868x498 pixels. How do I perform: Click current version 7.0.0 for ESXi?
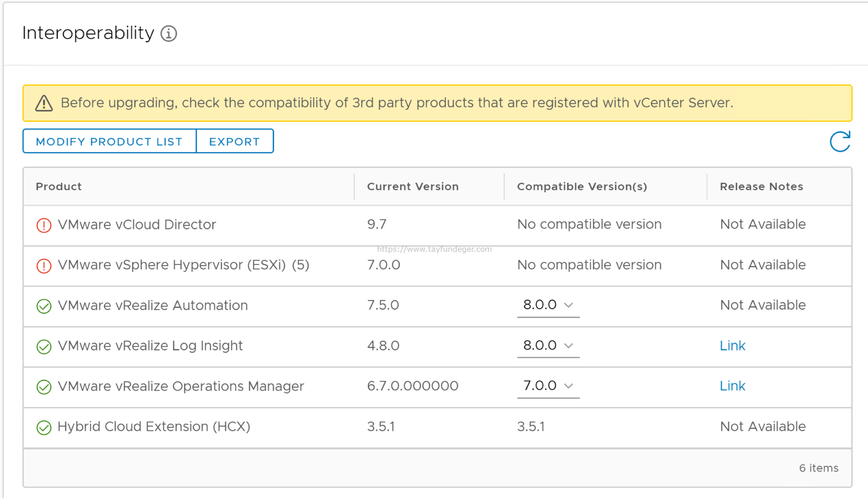click(x=384, y=265)
